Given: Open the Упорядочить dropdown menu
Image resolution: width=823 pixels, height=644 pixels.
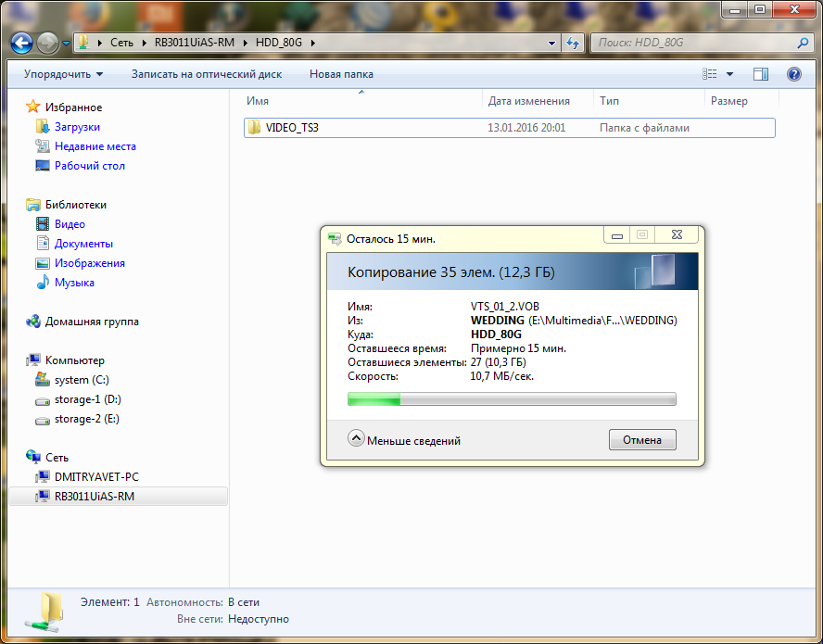Looking at the screenshot, I should point(63,74).
